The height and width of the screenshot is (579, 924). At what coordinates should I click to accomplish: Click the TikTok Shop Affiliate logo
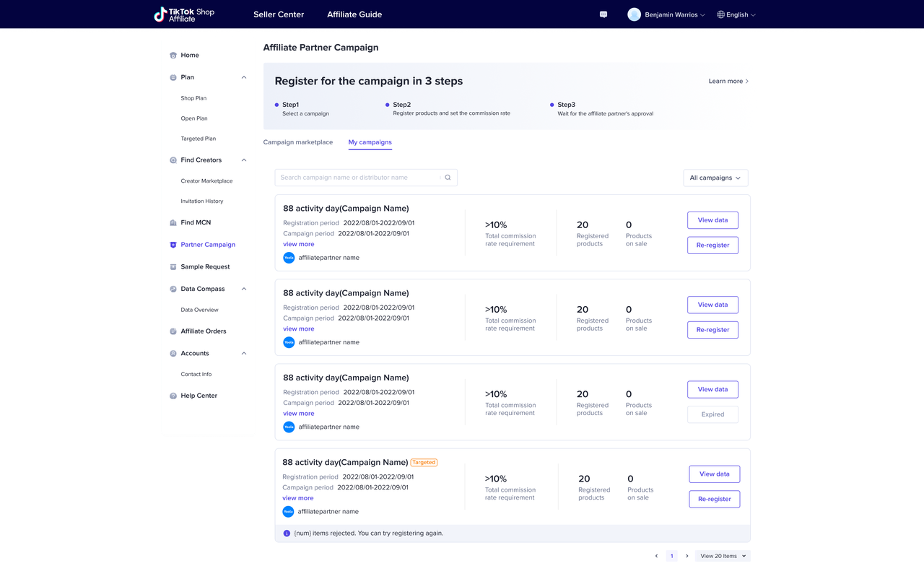tap(184, 14)
